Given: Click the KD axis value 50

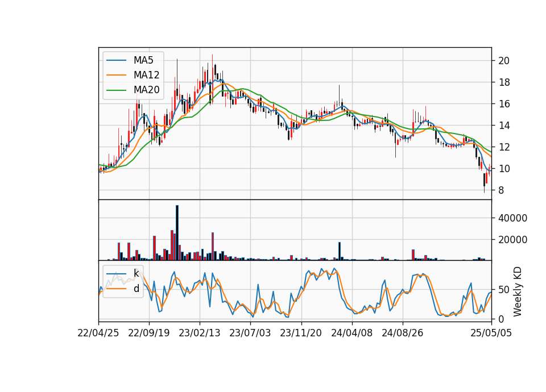Looking at the screenshot, I should click(x=504, y=290).
